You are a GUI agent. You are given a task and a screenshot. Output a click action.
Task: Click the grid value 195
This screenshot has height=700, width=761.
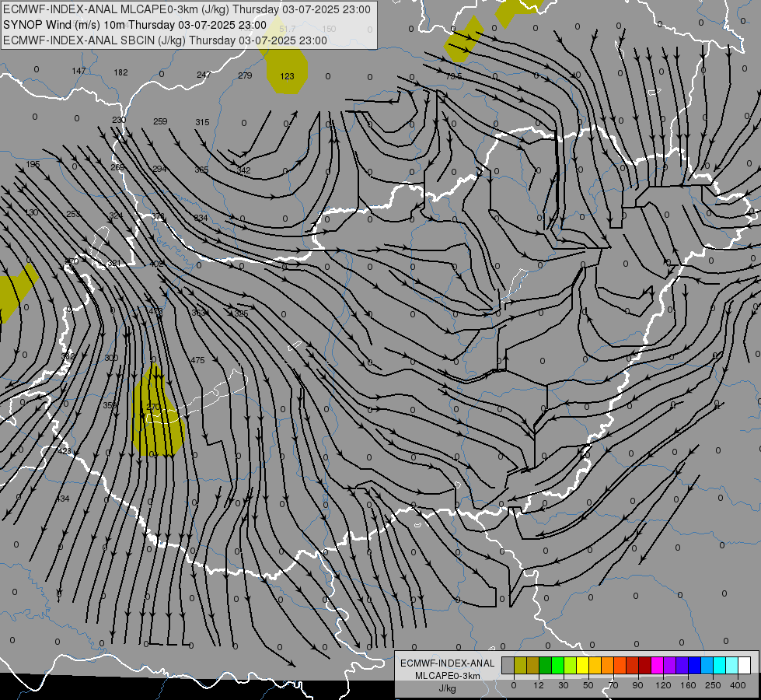click(33, 164)
